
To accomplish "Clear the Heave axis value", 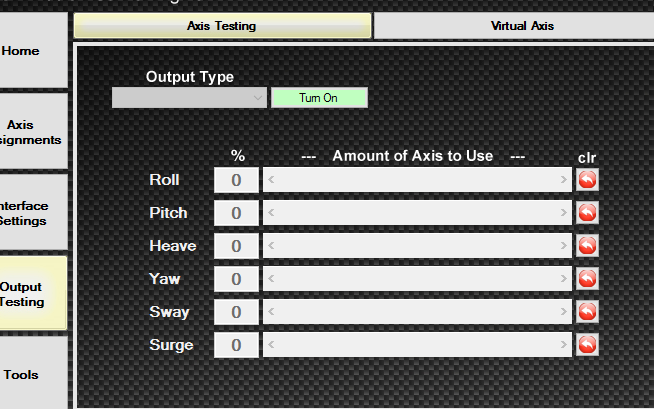I will coord(588,246).
